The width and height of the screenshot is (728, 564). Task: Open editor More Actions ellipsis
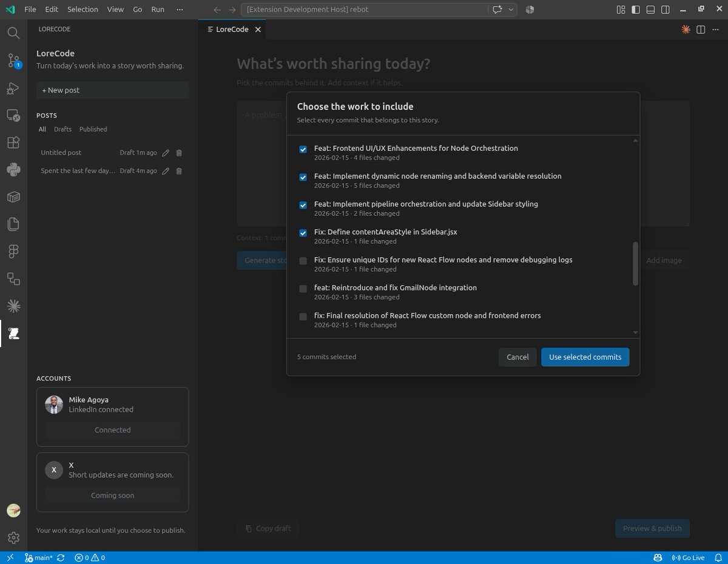pyautogui.click(x=715, y=29)
